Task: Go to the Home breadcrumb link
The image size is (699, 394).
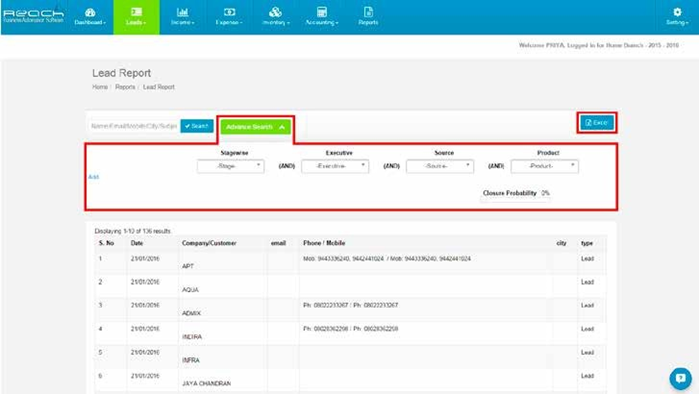Action: click(x=100, y=87)
